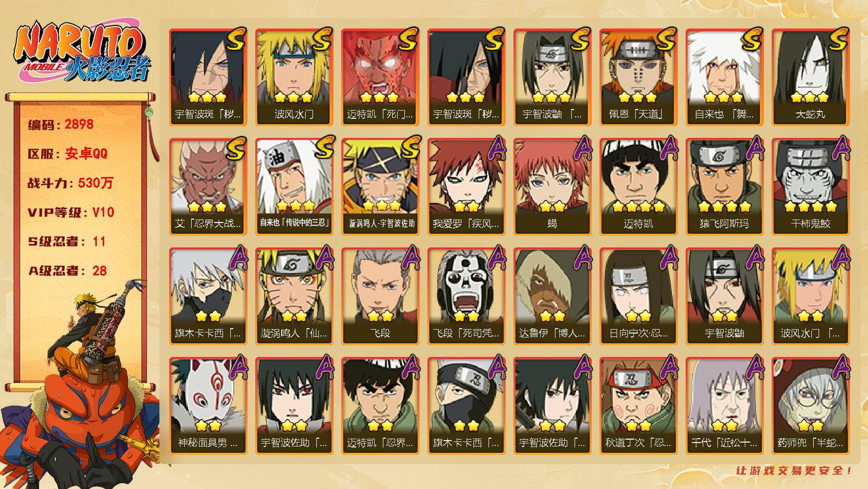Click the star rating on 干柿鬼鲛 card
Screen dimensions: 868x489
810,206
